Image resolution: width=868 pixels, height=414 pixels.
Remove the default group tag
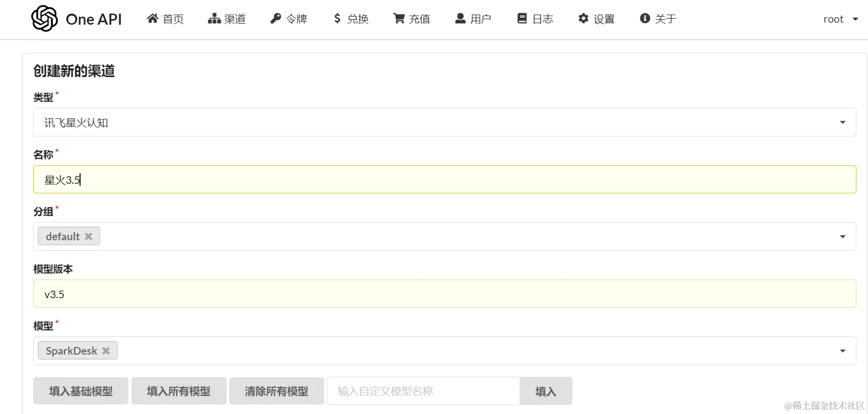pos(89,236)
